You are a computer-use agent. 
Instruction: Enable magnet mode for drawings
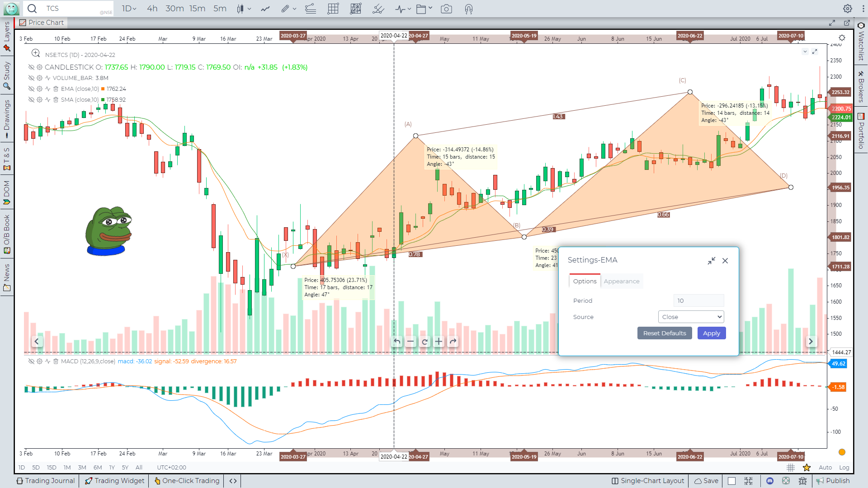468,9
